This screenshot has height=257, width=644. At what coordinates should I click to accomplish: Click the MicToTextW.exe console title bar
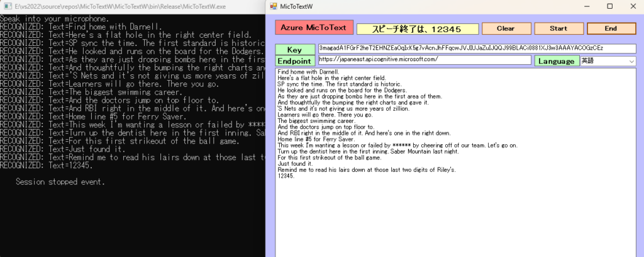126,6
